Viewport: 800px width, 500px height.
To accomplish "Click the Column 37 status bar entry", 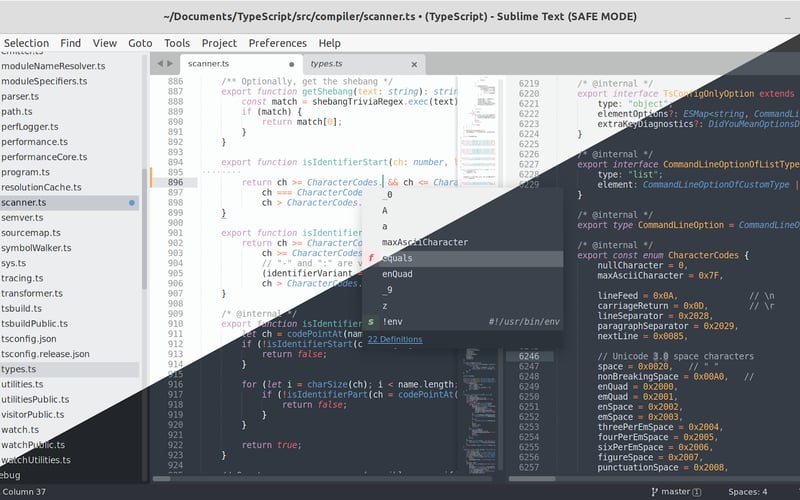I will pos(24,492).
